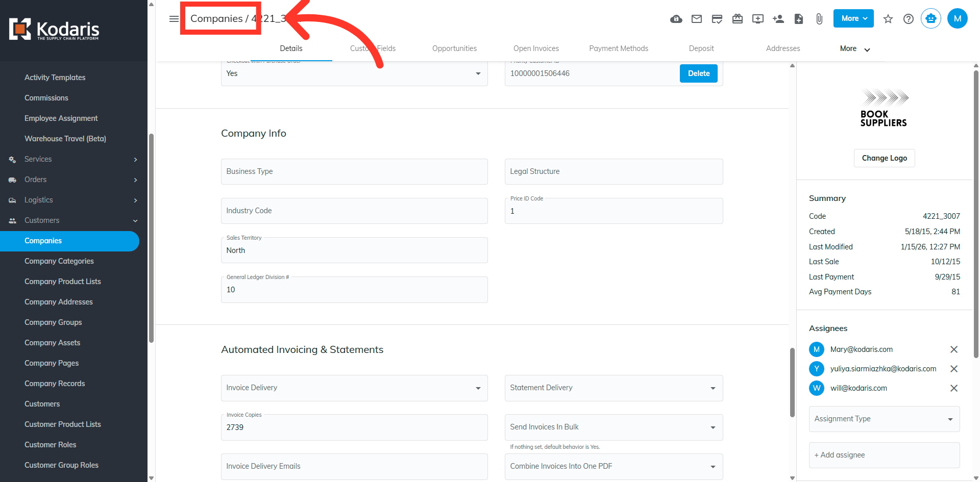Remove assignee will@kodaris.com
The height and width of the screenshot is (482, 980).
pos(953,388)
